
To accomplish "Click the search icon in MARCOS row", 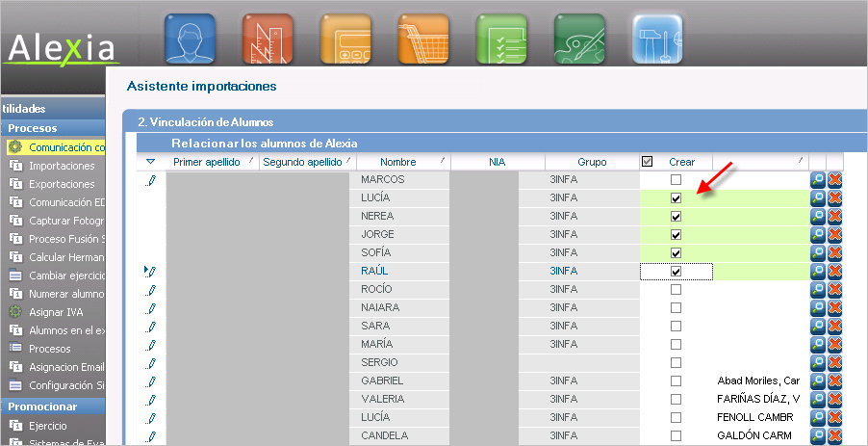I will 818,180.
